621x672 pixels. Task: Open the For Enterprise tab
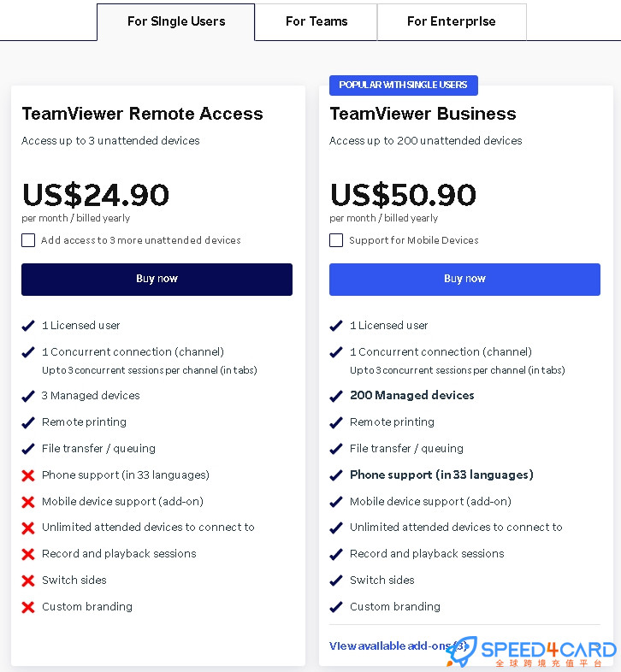pyautogui.click(x=452, y=22)
